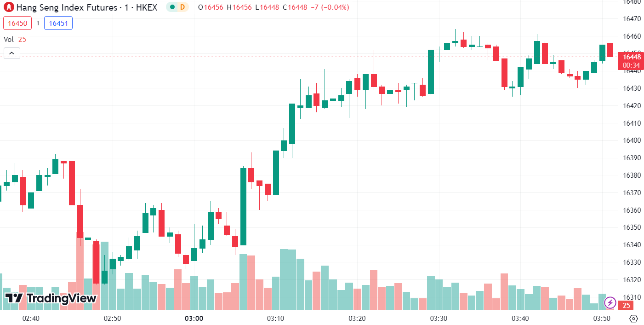644x325 pixels.
Task: Click the red 16448 current price label
Action: [632, 57]
